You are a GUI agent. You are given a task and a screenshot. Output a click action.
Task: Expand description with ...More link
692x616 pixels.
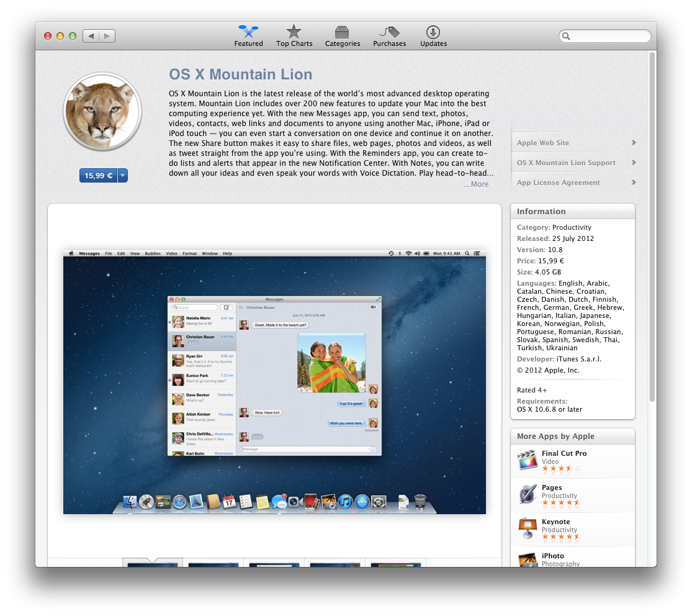(476, 184)
